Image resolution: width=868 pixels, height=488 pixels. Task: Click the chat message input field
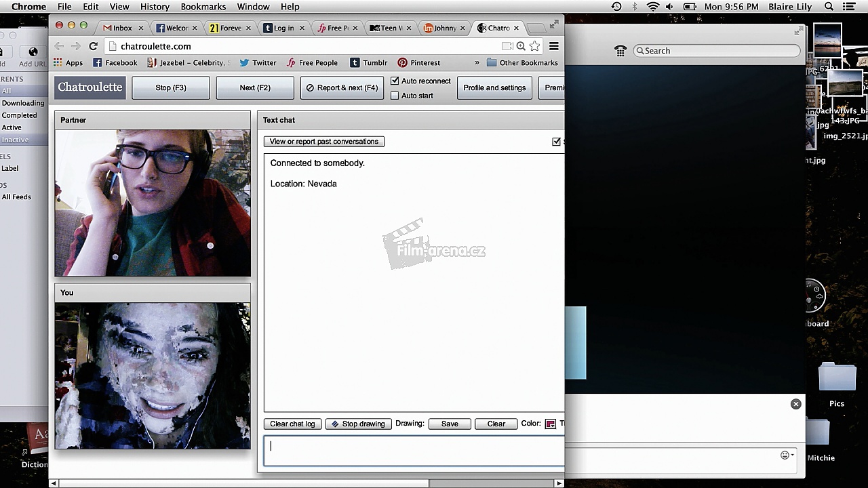coord(414,451)
